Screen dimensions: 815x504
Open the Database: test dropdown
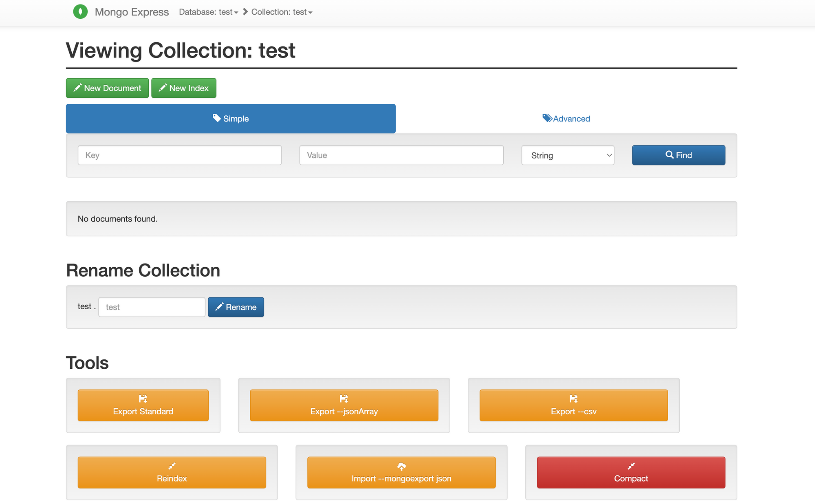tap(208, 12)
